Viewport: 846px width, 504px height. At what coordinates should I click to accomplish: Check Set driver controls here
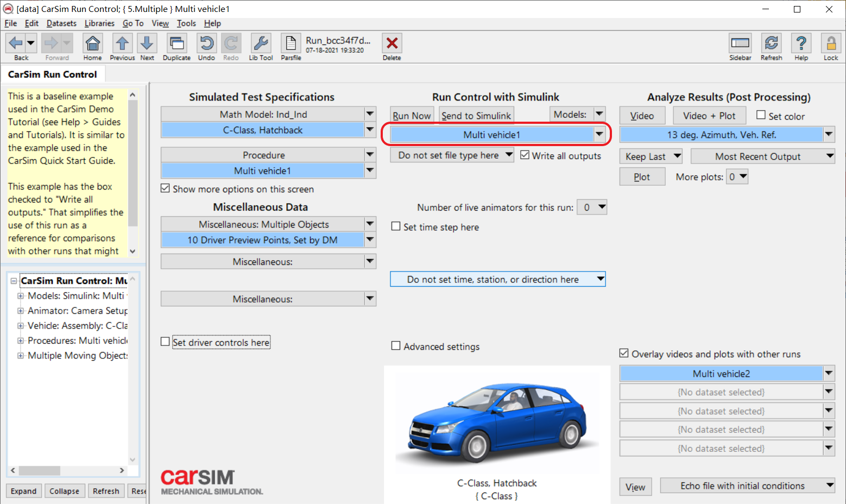[x=165, y=342]
